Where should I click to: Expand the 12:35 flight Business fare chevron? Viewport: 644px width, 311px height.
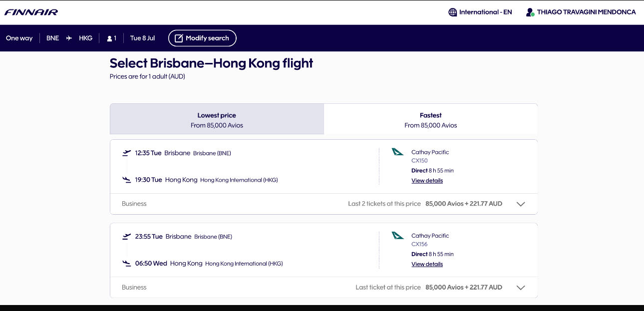tap(521, 204)
